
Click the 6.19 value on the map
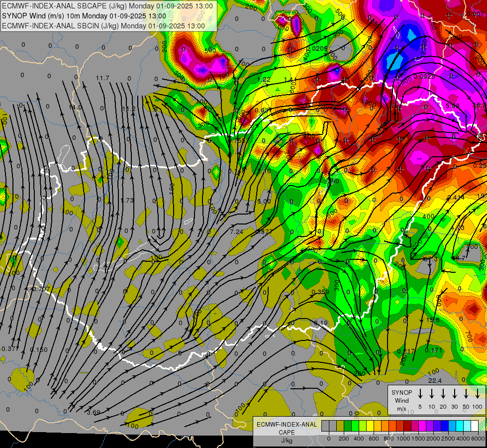tap(321, 323)
